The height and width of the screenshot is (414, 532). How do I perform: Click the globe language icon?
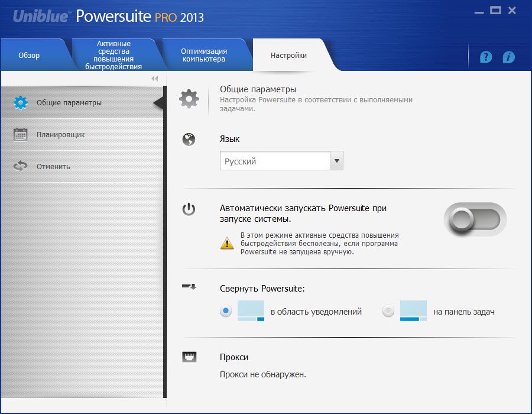pyautogui.click(x=189, y=140)
